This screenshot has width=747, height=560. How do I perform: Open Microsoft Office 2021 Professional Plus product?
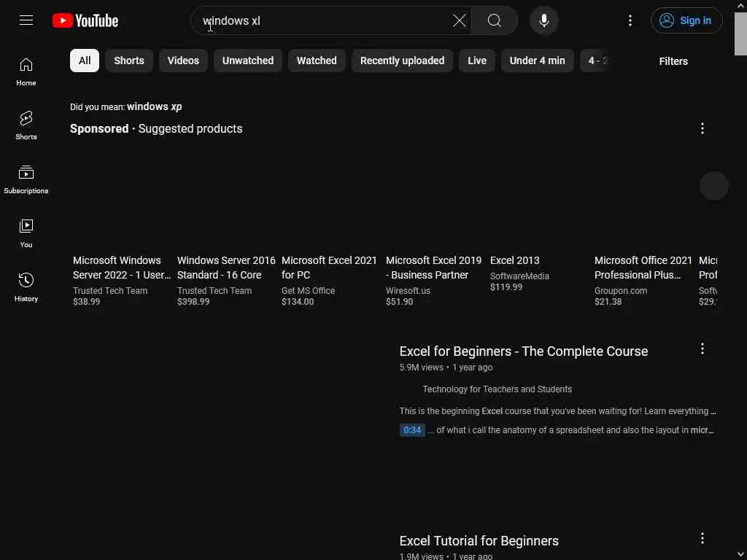coord(643,268)
